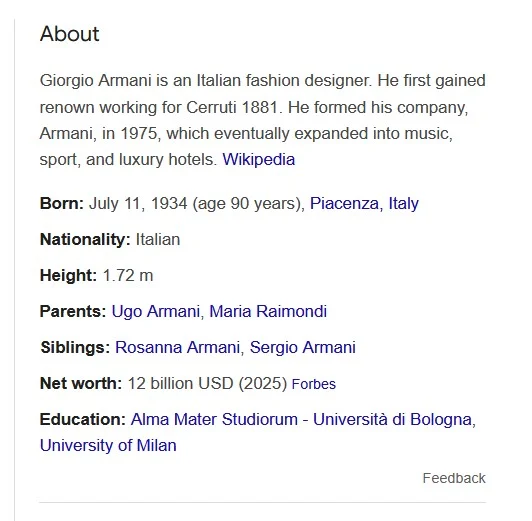Click the Giorgio Armani description paragraph
The width and height of the screenshot is (532, 521).
(x=263, y=120)
